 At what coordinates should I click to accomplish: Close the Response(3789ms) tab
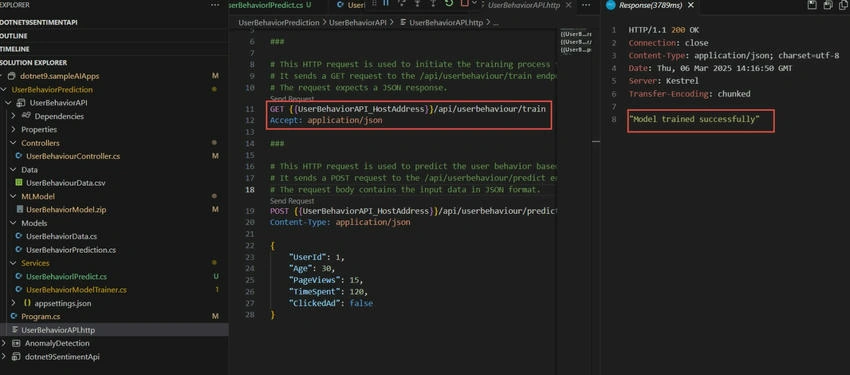(691, 5)
